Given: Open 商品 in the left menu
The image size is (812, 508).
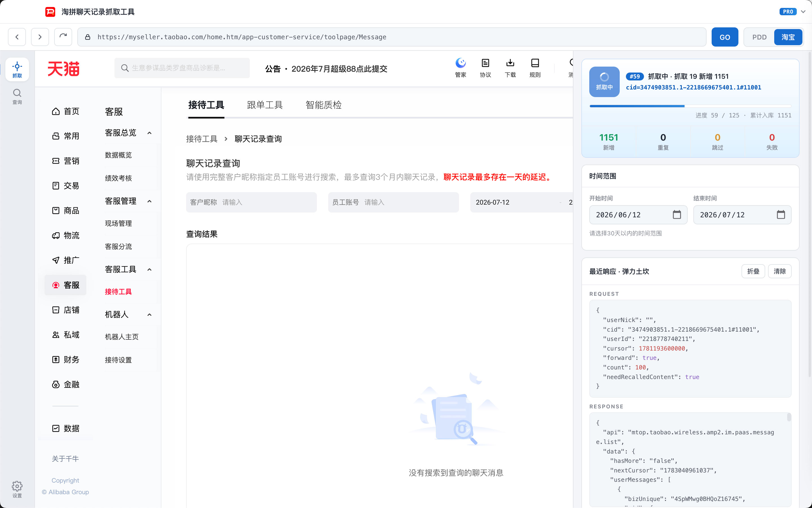Looking at the screenshot, I should pos(65,211).
